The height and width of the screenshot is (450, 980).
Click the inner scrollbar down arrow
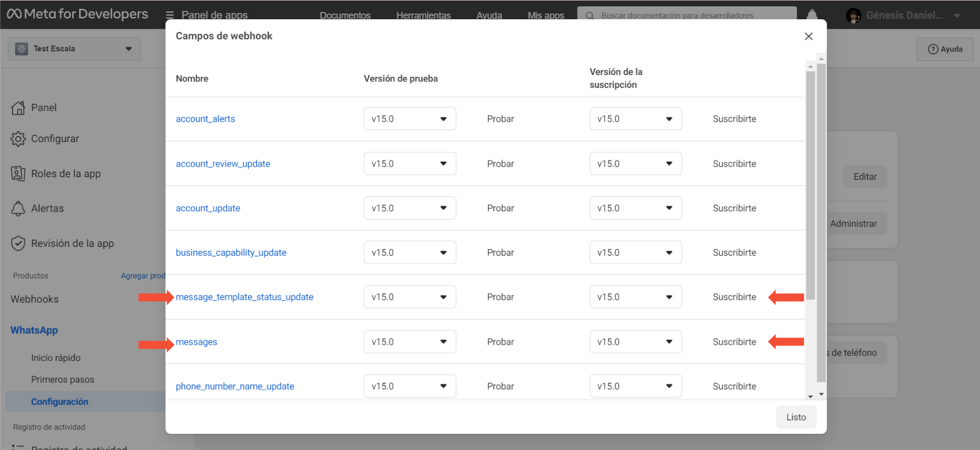point(810,396)
